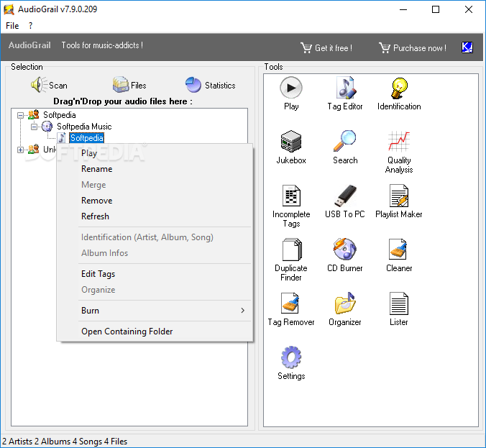Launch the Quality Analysis tool

(399, 142)
